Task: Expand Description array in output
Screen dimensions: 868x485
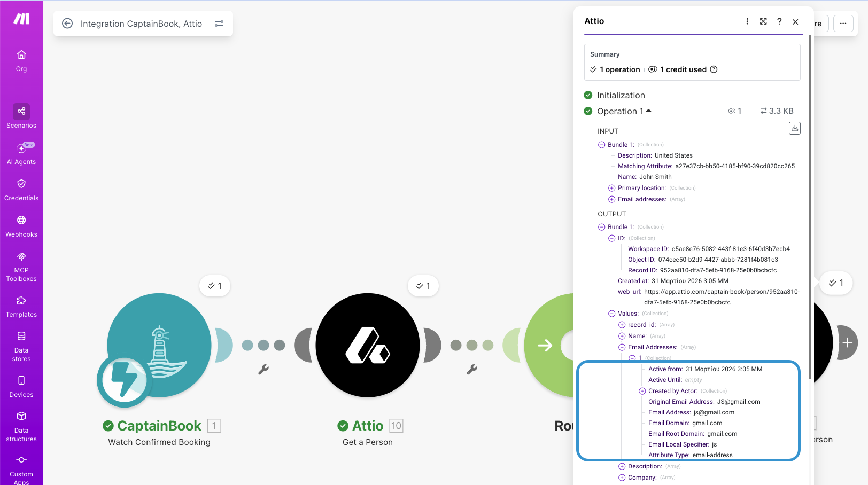Action: pos(622,466)
